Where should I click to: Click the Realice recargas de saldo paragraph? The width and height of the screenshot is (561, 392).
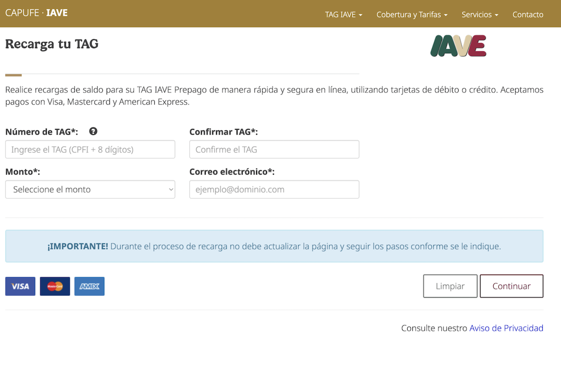click(274, 96)
